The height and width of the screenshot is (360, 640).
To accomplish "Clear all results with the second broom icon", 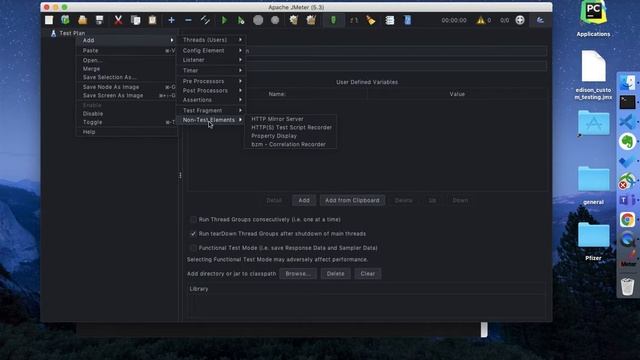I will [x=311, y=20].
